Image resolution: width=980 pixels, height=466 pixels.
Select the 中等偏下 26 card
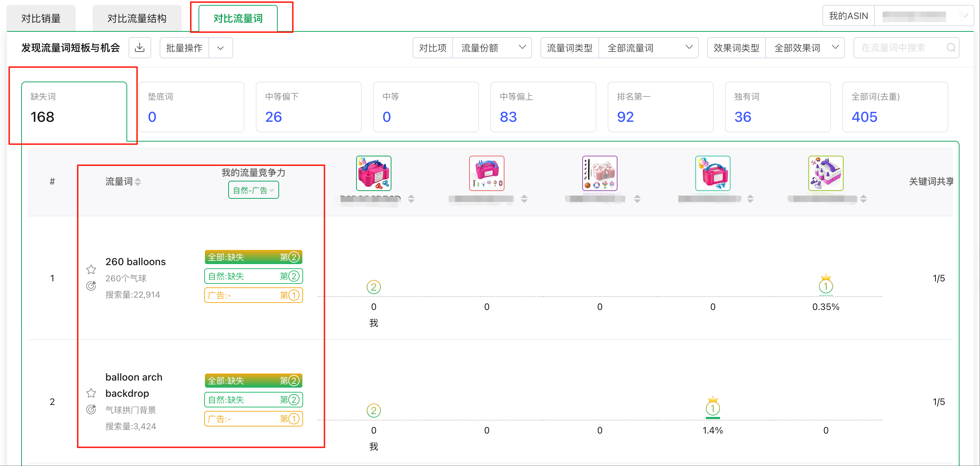308,107
